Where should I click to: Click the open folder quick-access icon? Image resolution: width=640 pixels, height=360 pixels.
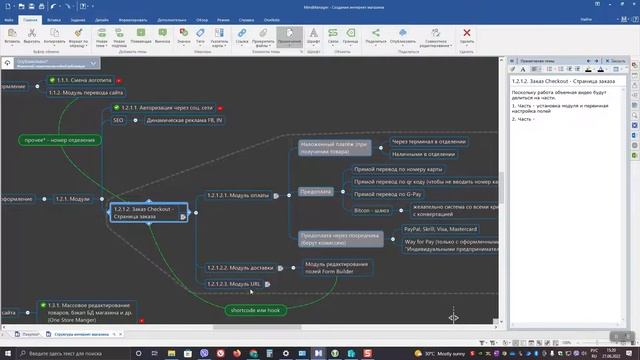[x=21, y=7]
